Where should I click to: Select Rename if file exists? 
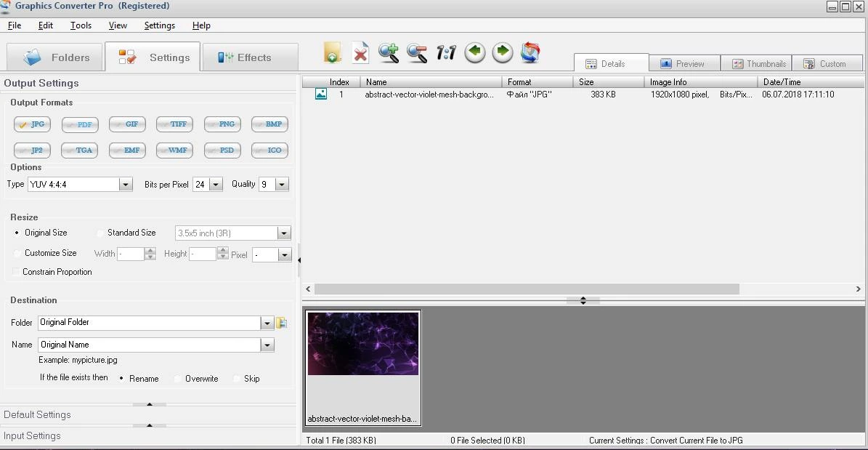coord(122,379)
